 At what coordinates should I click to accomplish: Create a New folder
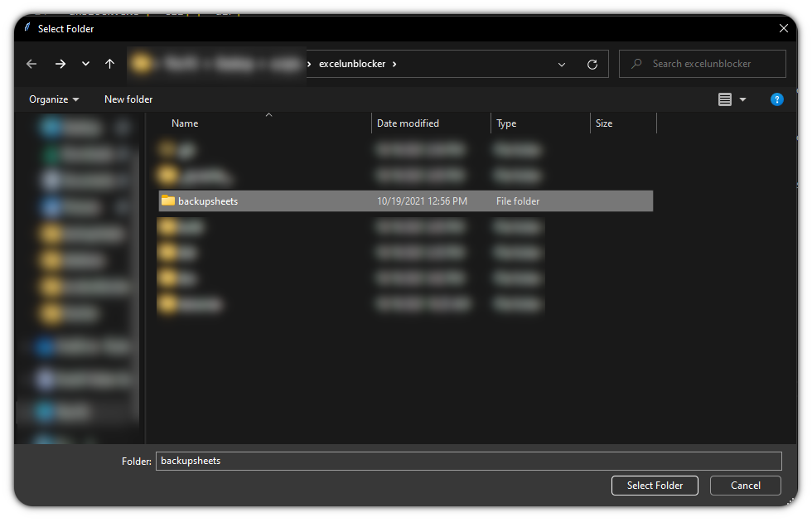pos(128,99)
